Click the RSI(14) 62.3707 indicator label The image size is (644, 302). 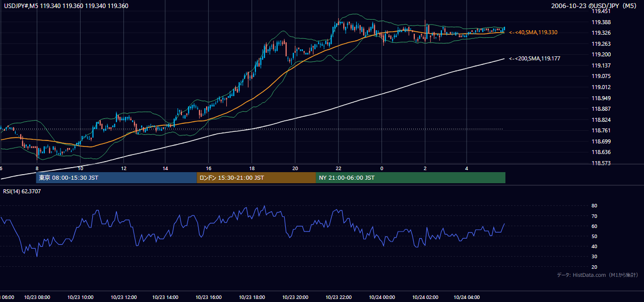click(x=22, y=191)
